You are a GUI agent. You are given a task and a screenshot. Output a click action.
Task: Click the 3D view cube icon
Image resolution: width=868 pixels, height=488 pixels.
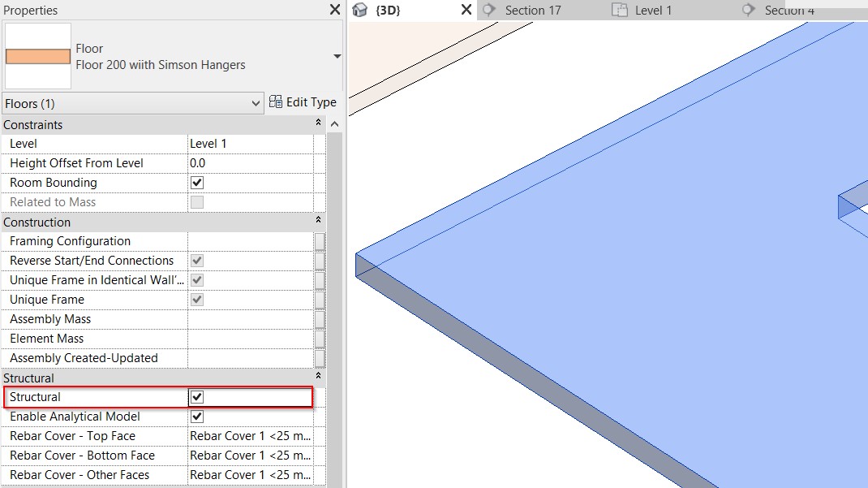pos(360,11)
